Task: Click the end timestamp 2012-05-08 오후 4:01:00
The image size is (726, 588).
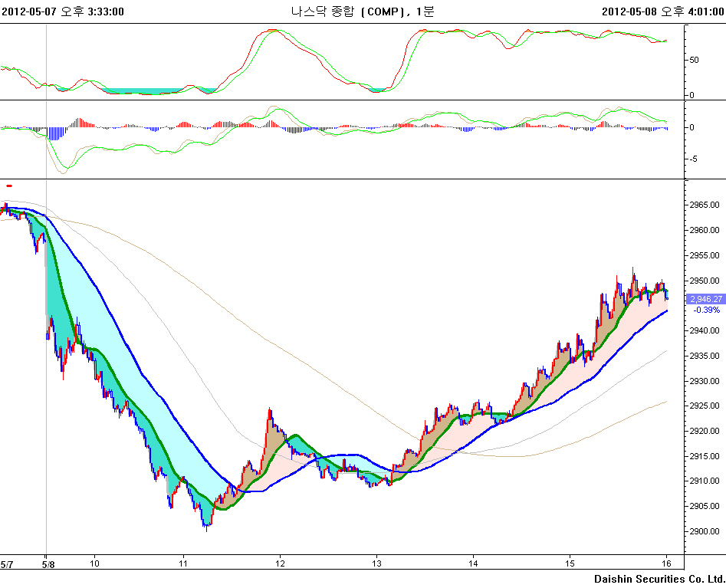Action: 663,11
